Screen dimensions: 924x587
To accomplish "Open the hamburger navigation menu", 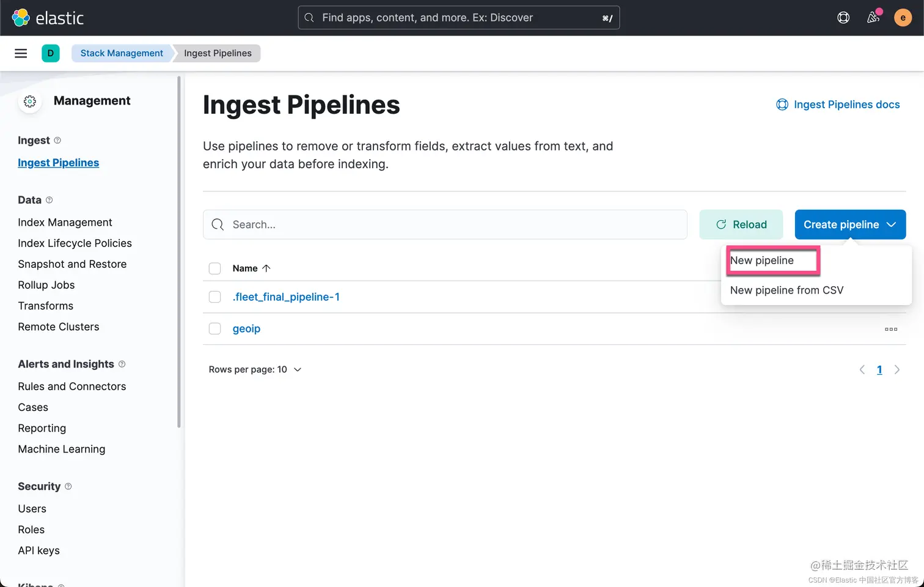I will click(x=21, y=53).
